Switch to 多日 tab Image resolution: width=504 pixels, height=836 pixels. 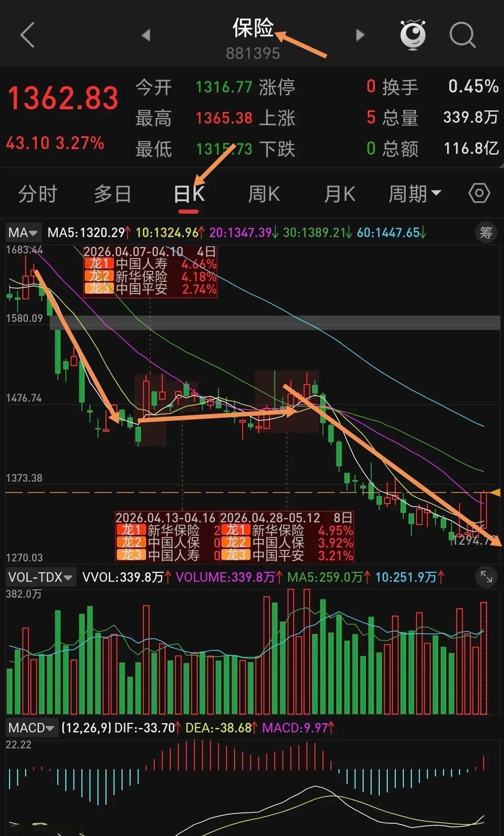(113, 194)
